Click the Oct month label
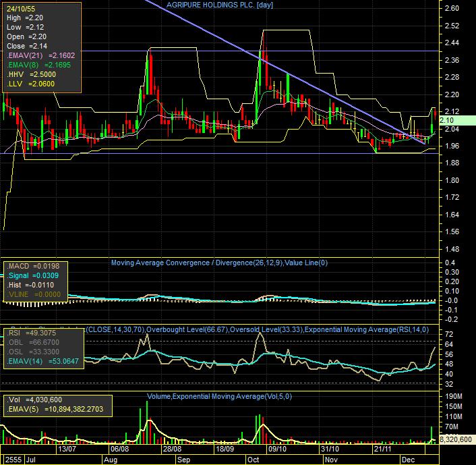The image size is (476, 465). [x=254, y=460]
